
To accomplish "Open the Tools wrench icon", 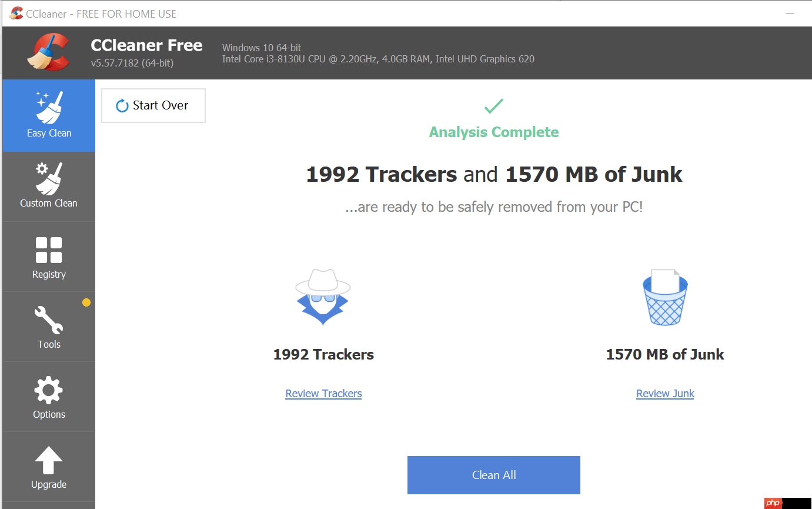I will [49, 320].
